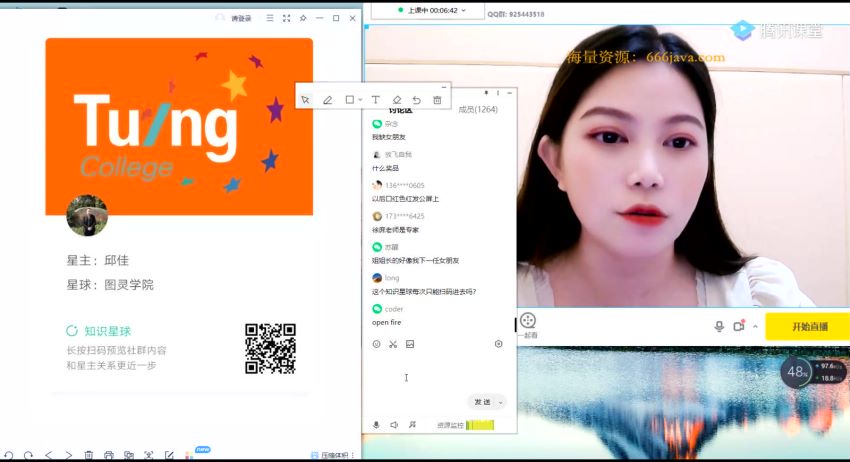Toggle the microphone in the chat panel
The width and height of the screenshot is (850, 462).
(377, 425)
